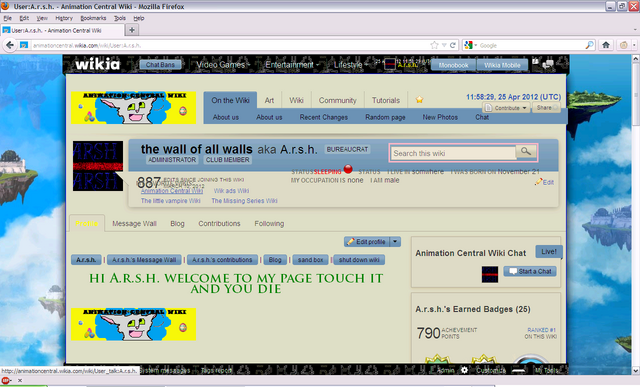640x387 pixels.
Task: Click the search magnifier in Google search box
Action: (x=589, y=45)
